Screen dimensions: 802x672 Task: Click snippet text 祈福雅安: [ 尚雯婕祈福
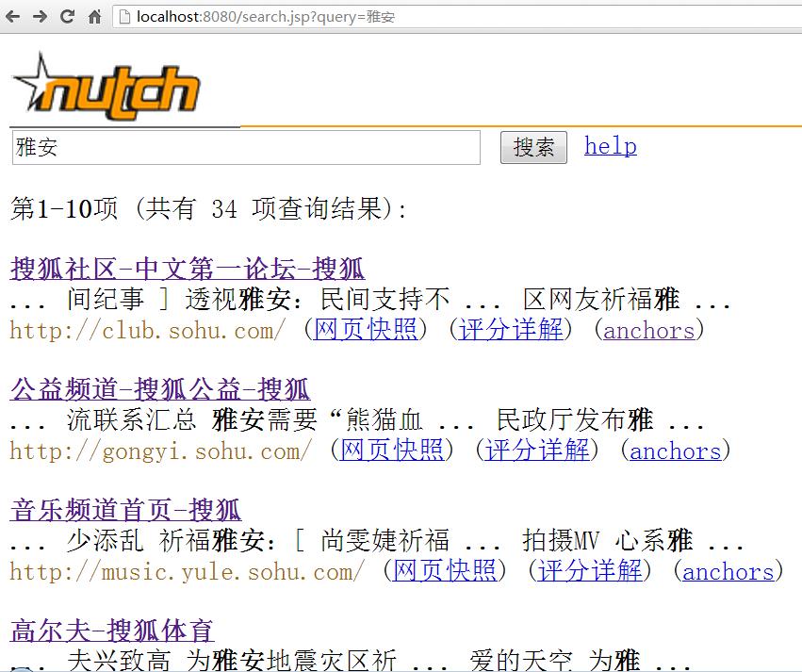click(304, 541)
